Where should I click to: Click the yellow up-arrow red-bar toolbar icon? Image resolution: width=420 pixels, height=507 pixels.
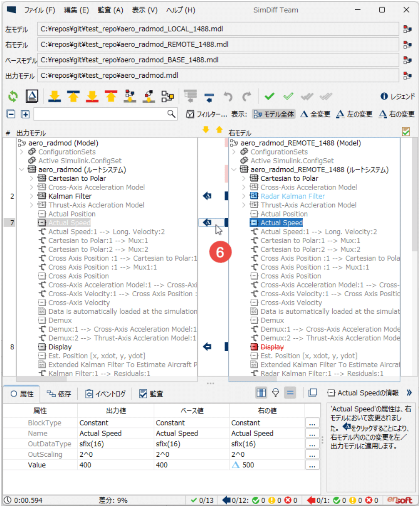coord(111,96)
